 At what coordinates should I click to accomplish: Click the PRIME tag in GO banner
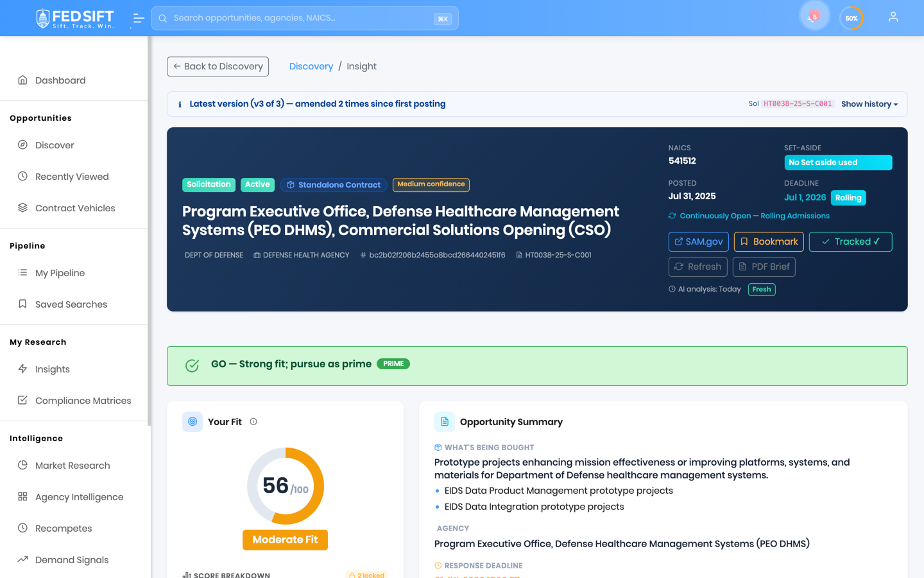[x=393, y=364]
